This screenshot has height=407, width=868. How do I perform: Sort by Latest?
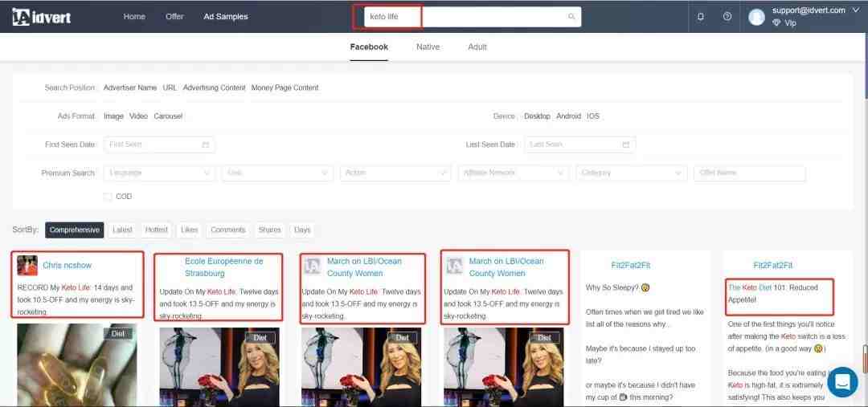coord(122,230)
